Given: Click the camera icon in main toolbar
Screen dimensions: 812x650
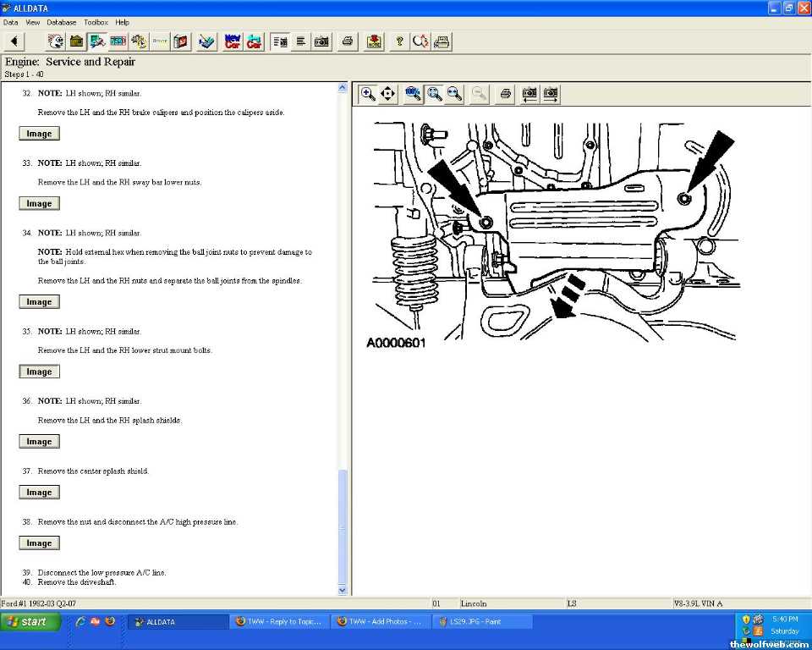Looking at the screenshot, I should pyautogui.click(x=322, y=41).
